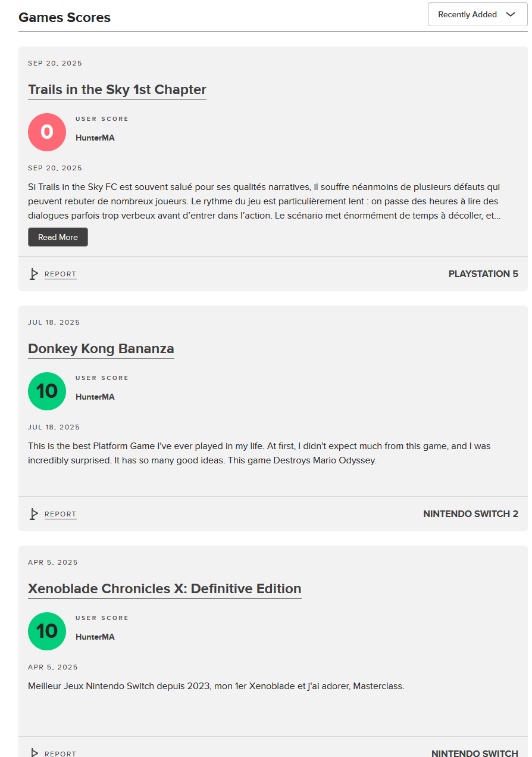
Task: Report the Donkey Kong Bananza review
Action: pyautogui.click(x=61, y=515)
